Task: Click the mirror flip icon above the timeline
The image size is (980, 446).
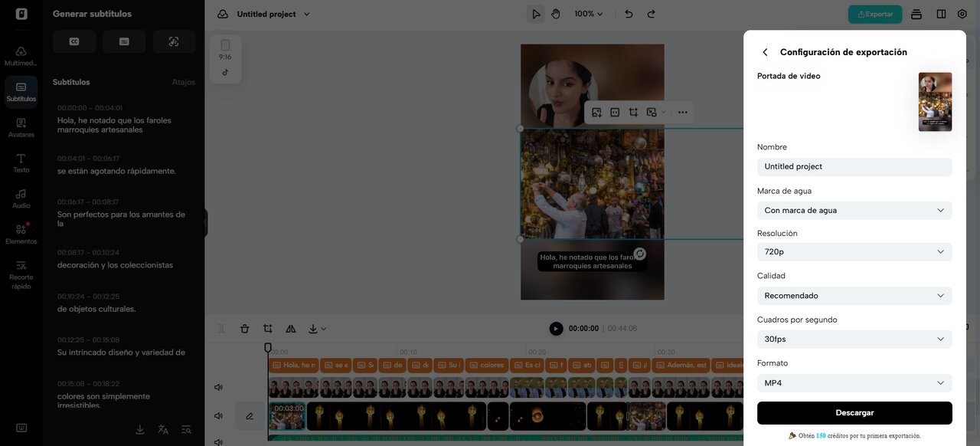Action: pyautogui.click(x=290, y=329)
